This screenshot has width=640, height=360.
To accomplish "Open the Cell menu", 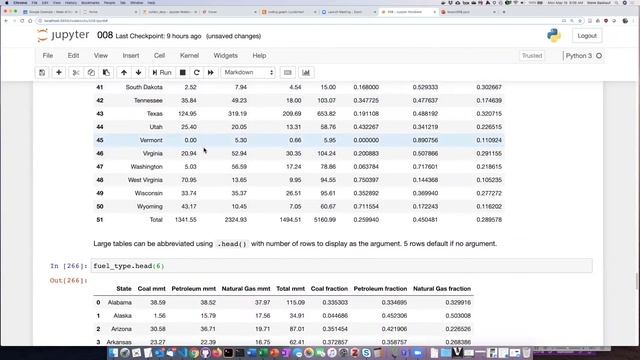I will [159, 56].
